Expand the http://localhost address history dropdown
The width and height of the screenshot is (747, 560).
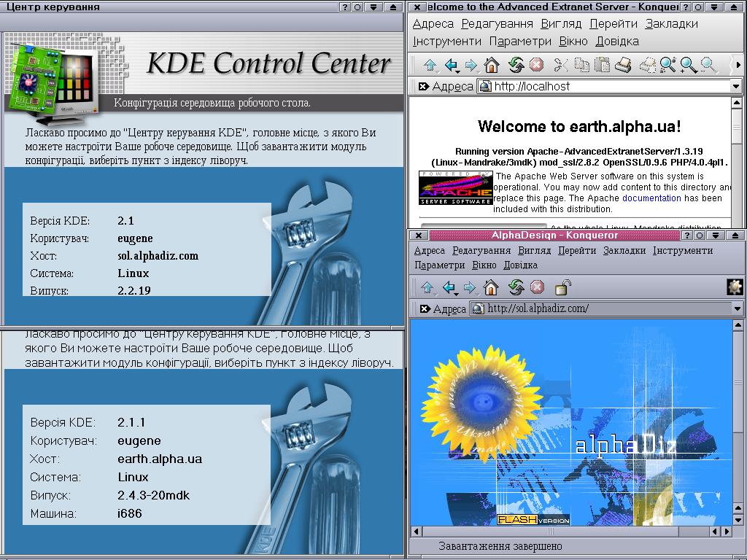point(736,86)
